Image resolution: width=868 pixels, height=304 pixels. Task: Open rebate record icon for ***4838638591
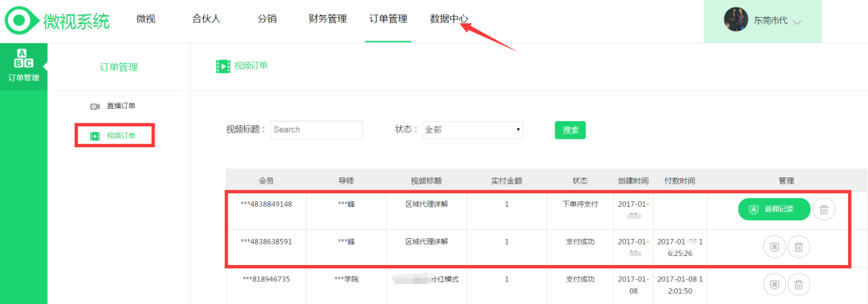[x=774, y=246]
